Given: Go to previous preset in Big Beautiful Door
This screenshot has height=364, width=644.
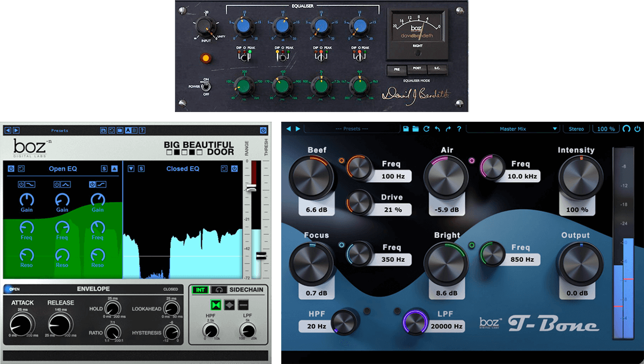Looking at the screenshot, I should 8,130.
